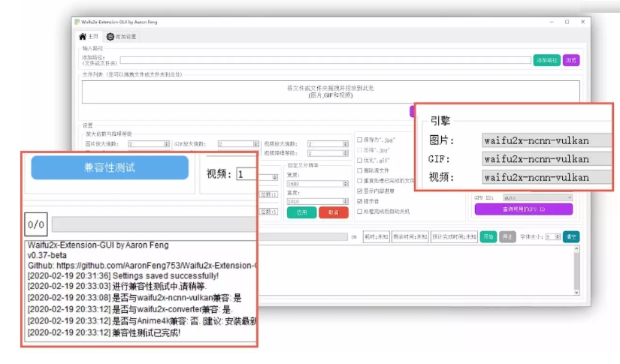Click the Waifu2x app icon in title bar
620x364 pixels.
click(77, 22)
